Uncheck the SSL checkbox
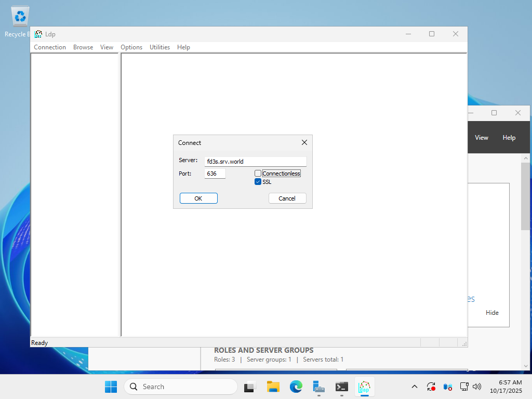 click(258, 182)
